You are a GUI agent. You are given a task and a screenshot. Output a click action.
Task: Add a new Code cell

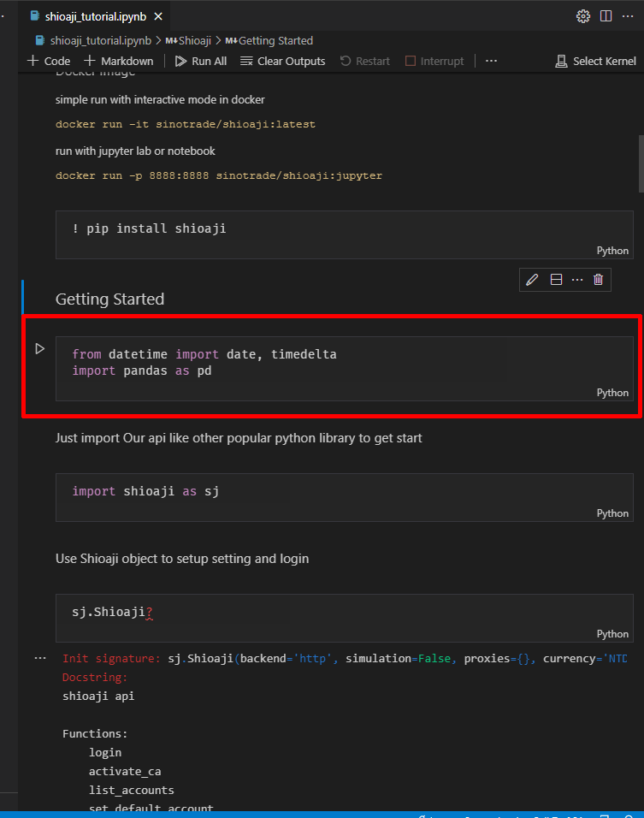coord(49,61)
